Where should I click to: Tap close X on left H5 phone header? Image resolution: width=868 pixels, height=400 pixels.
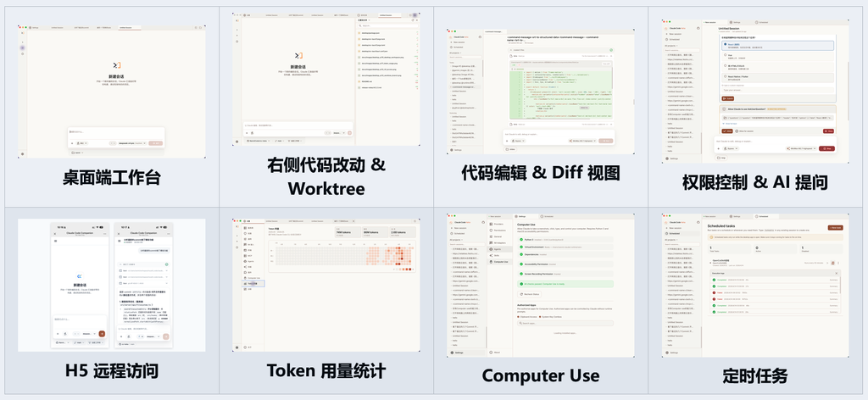point(55,233)
